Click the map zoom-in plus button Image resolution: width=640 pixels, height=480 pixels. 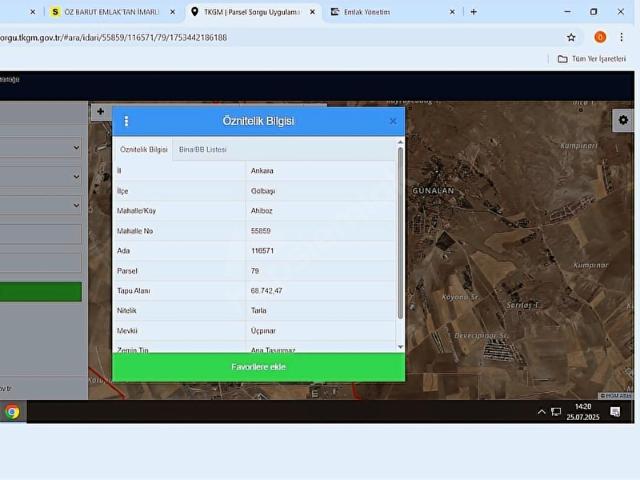[100, 113]
